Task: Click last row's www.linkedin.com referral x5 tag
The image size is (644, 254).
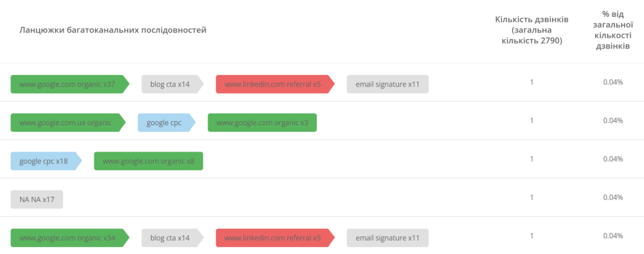Action: (275, 238)
